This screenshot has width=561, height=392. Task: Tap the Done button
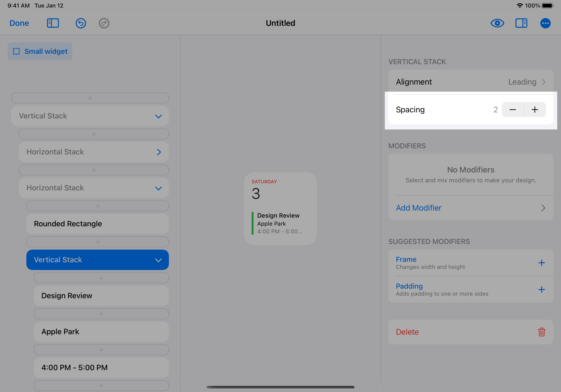[19, 23]
